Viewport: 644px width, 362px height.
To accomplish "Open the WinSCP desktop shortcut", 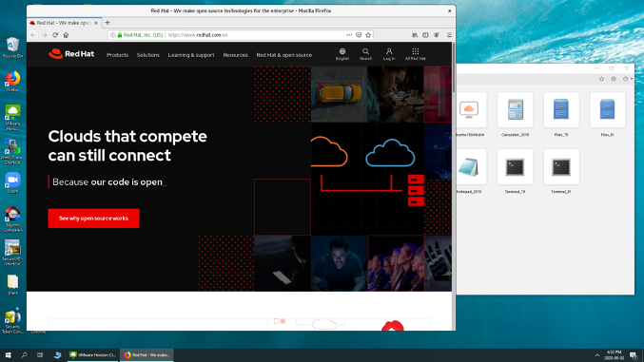I will tap(12, 151).
